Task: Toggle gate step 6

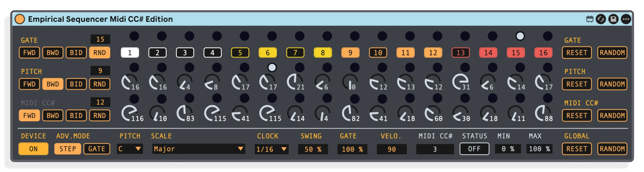Action: coord(268,53)
